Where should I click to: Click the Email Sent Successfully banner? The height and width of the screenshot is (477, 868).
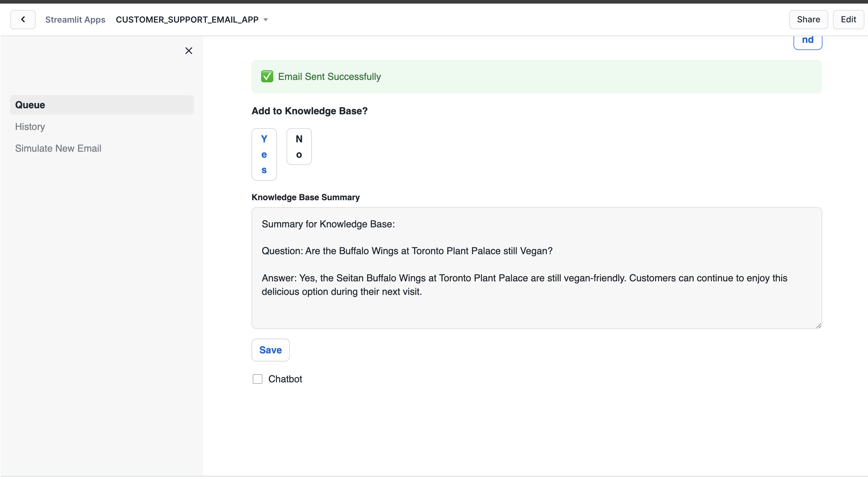[x=537, y=77]
